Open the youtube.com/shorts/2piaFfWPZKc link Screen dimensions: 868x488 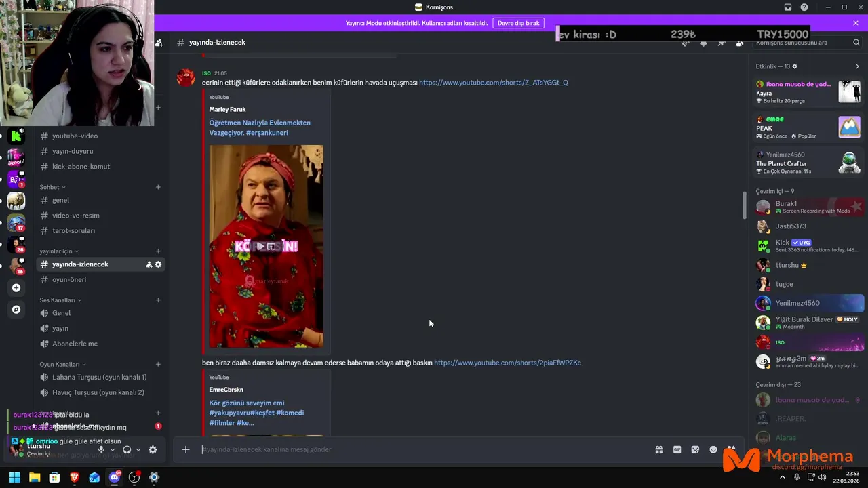(508, 363)
